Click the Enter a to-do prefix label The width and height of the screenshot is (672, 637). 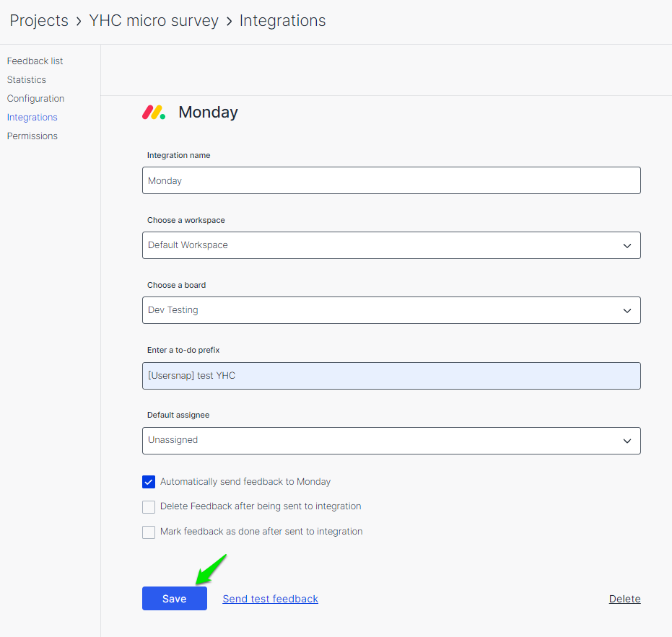click(183, 350)
